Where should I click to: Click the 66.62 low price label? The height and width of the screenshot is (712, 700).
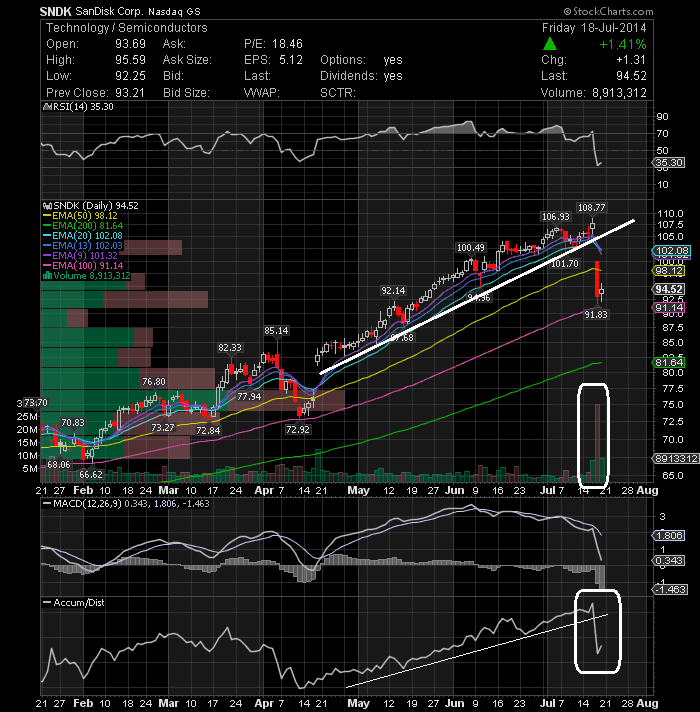tap(91, 475)
